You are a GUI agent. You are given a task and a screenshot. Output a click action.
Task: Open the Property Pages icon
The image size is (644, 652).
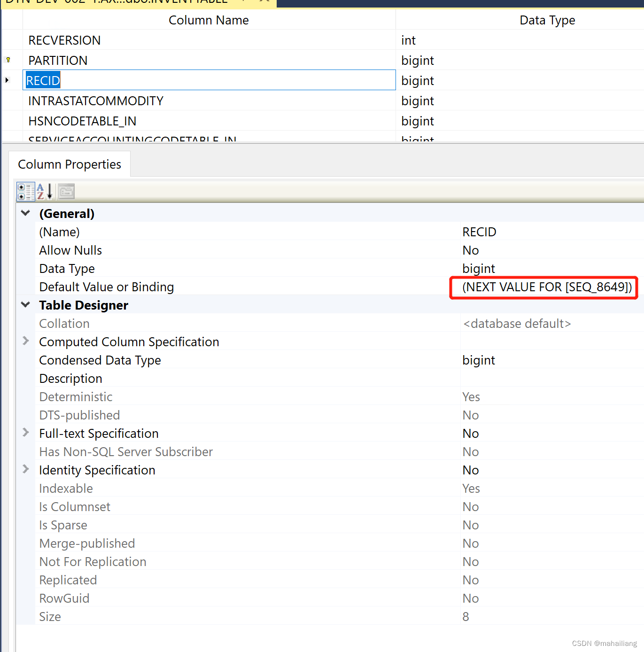click(x=66, y=192)
